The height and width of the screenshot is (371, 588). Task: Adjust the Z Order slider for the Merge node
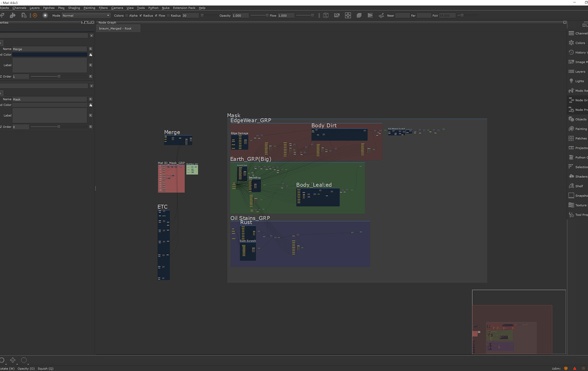(59, 76)
